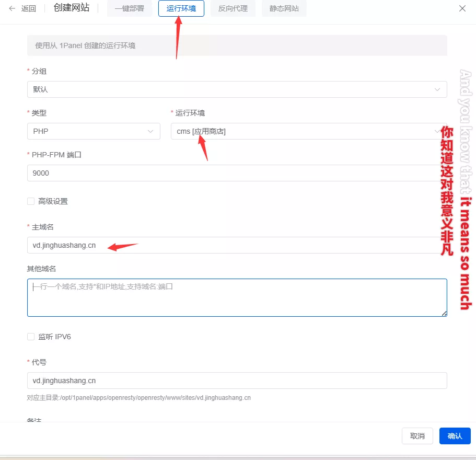This screenshot has width=476, height=460.
Task: Close the create website dialog
Action: [462, 8]
